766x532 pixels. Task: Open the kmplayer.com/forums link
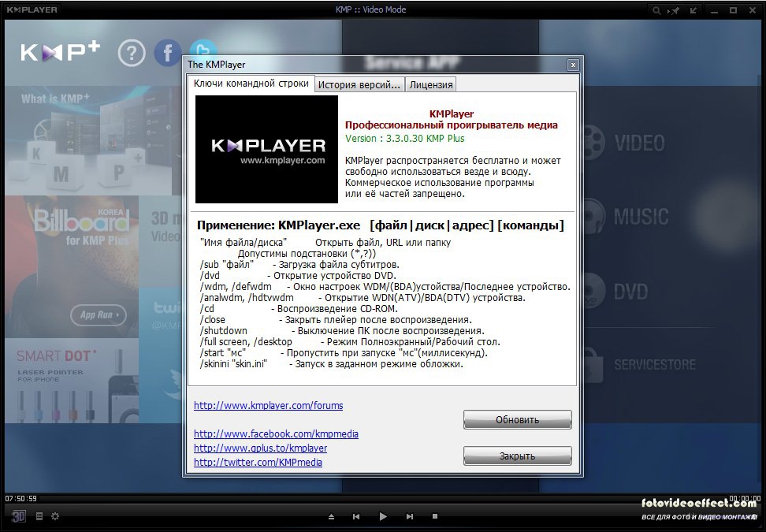coord(268,405)
